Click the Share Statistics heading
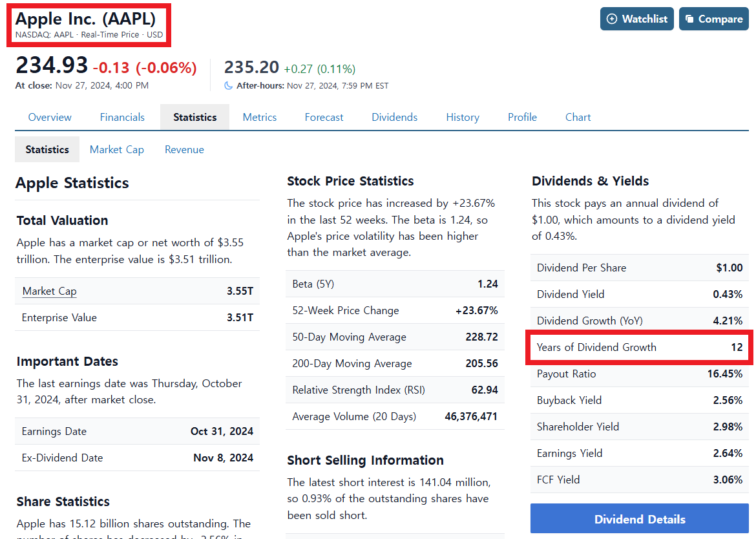The width and height of the screenshot is (756, 539). pos(63,502)
